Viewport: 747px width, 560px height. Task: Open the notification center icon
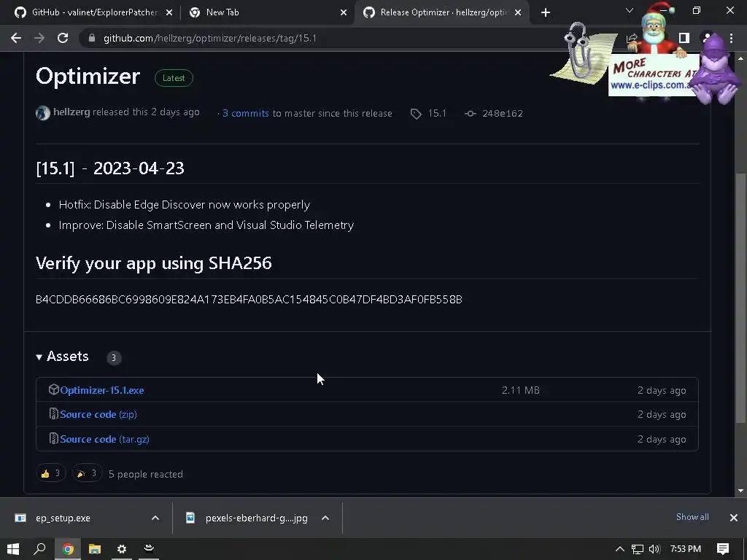click(723, 549)
